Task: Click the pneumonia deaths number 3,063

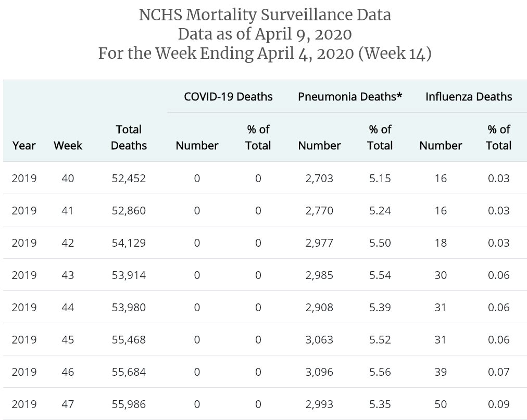Action: click(319, 340)
